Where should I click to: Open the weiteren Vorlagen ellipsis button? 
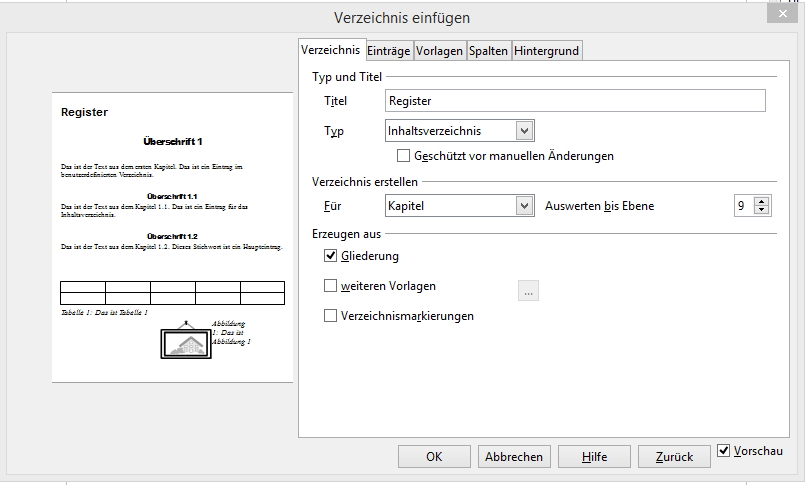point(528,291)
